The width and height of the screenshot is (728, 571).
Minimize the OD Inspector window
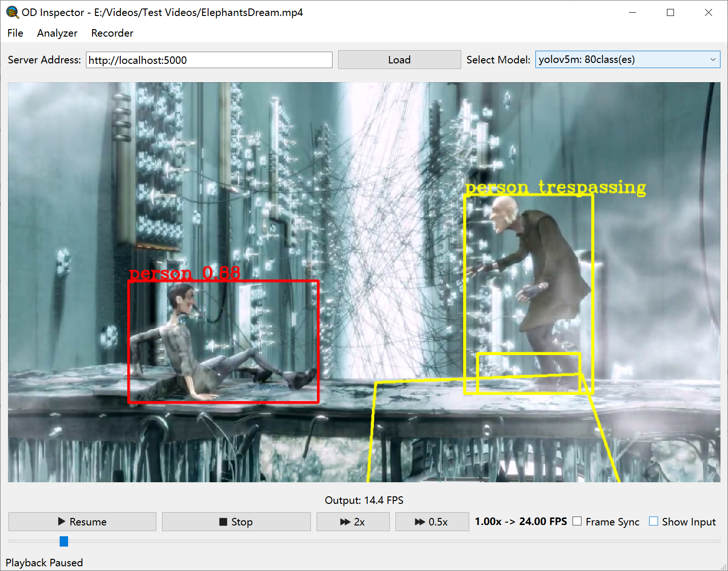[x=633, y=13]
